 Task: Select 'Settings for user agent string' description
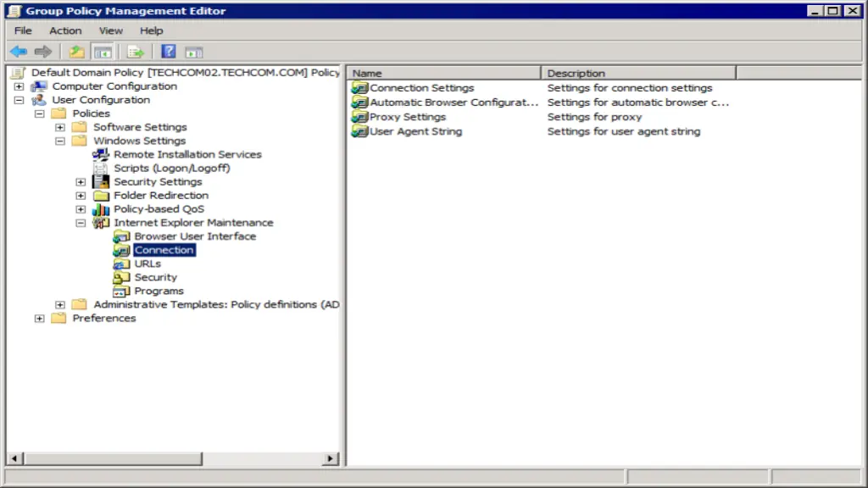(624, 131)
